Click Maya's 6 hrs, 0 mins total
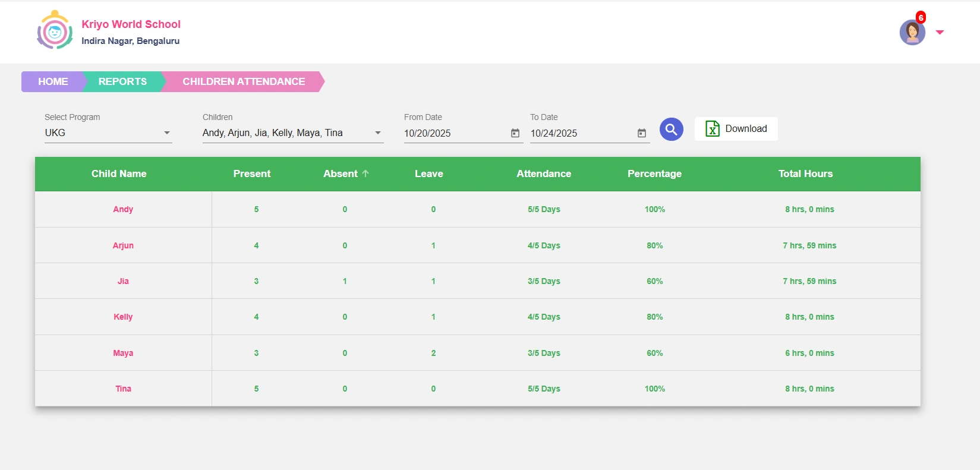Image resolution: width=980 pixels, height=470 pixels. [809, 353]
